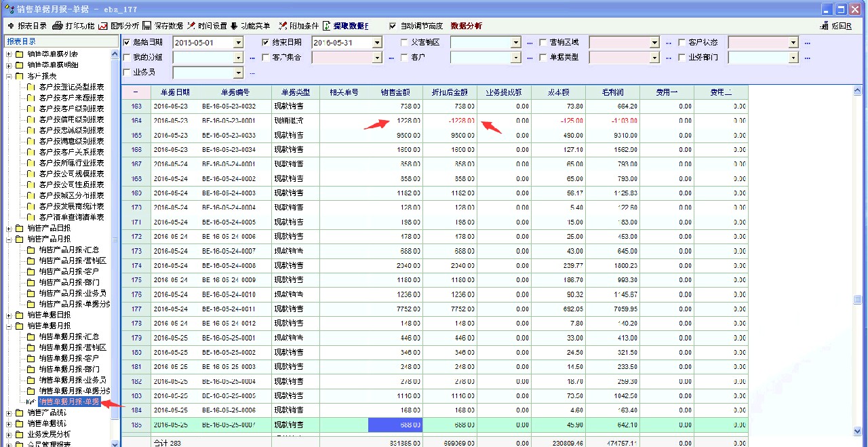The width and height of the screenshot is (868, 447).
Task: Toggle the 起始日期 checkbox
Action: click(x=127, y=42)
